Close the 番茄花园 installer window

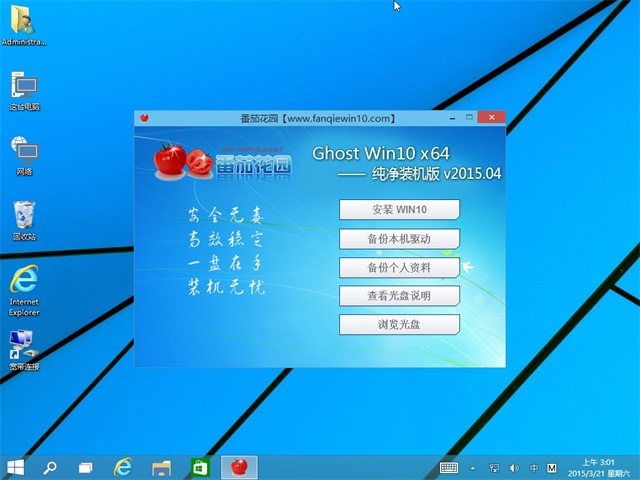coord(491,118)
